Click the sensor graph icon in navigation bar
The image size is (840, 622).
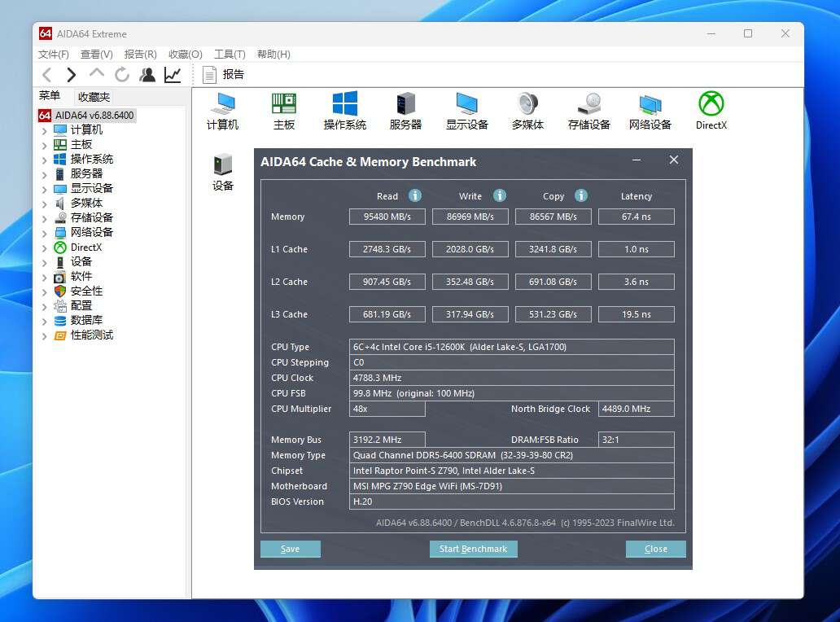[172, 74]
